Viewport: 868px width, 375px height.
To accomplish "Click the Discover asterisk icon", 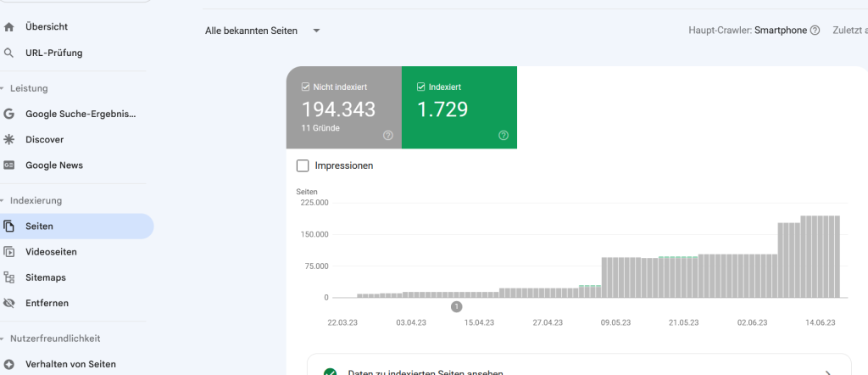I will pyautogui.click(x=8, y=140).
